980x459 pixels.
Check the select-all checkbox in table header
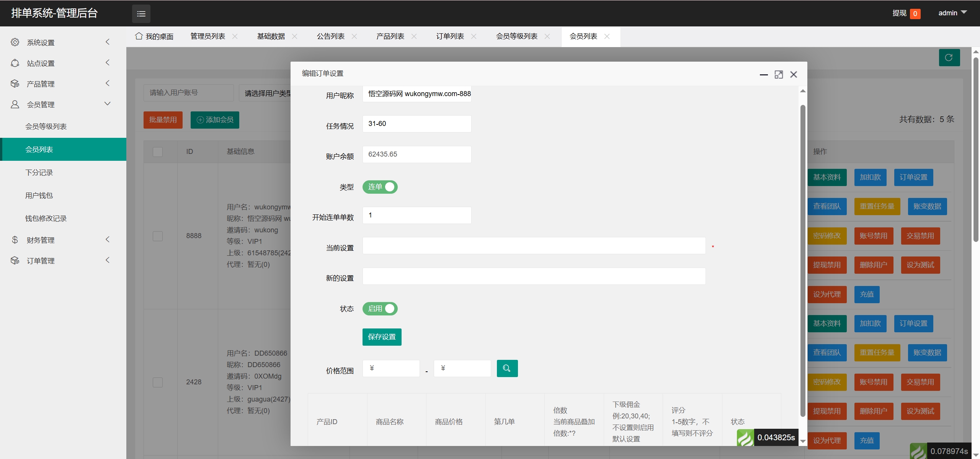click(x=158, y=152)
